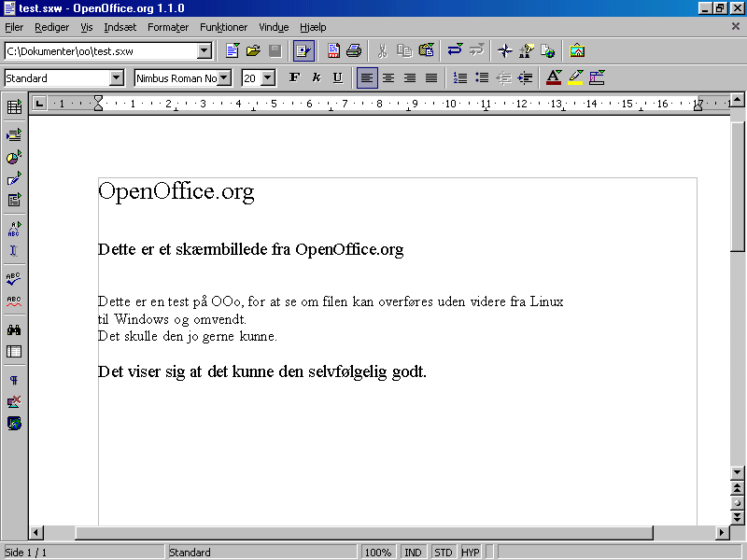
Task: Decrease indent icon
Action: click(503, 77)
